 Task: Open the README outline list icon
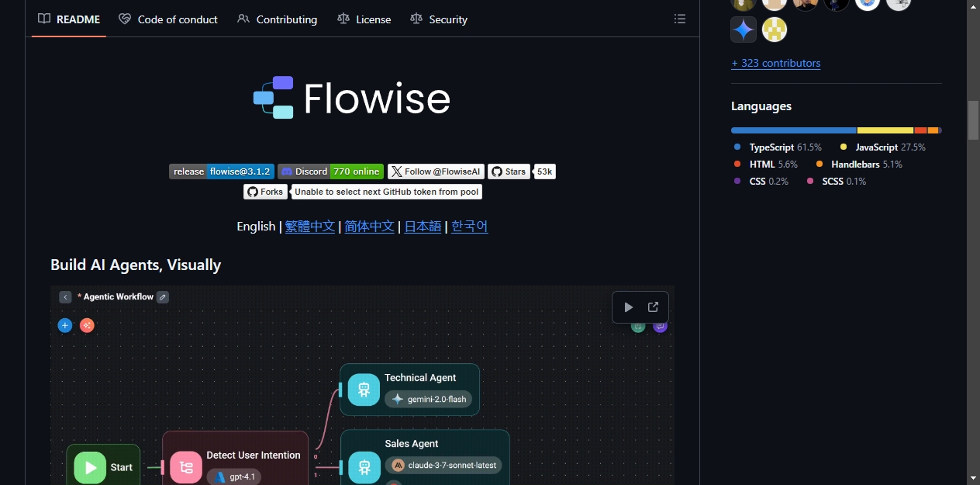[x=680, y=19]
